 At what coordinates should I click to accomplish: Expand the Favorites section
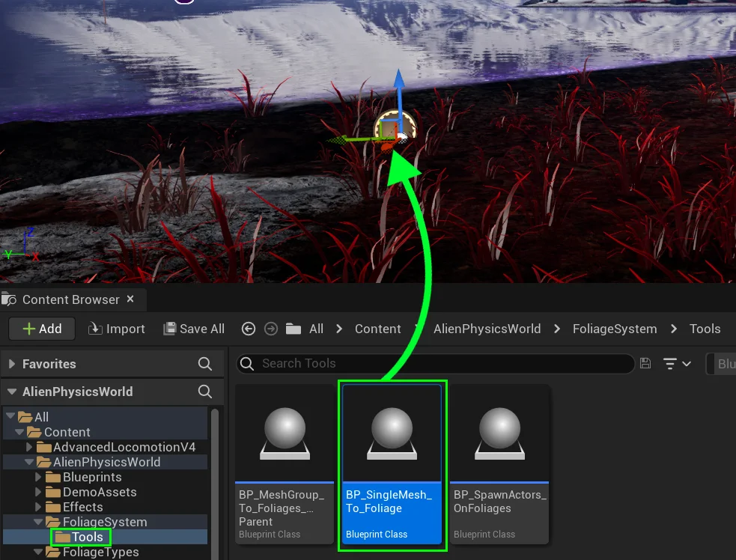point(12,364)
